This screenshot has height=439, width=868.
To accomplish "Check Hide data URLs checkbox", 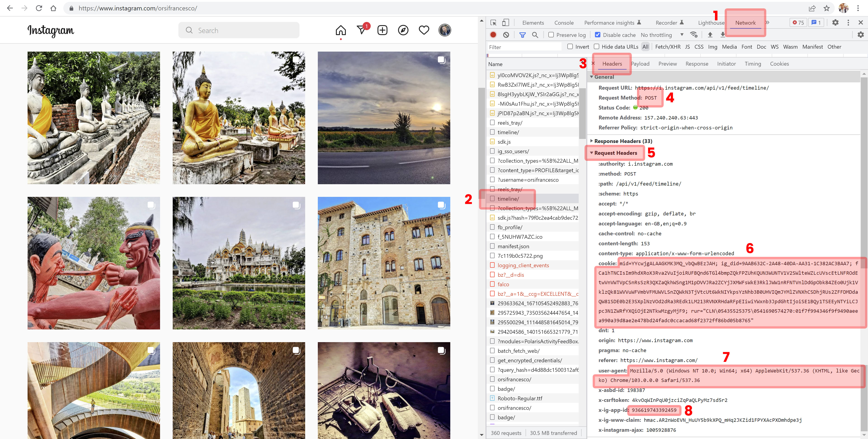I will 597,47.
